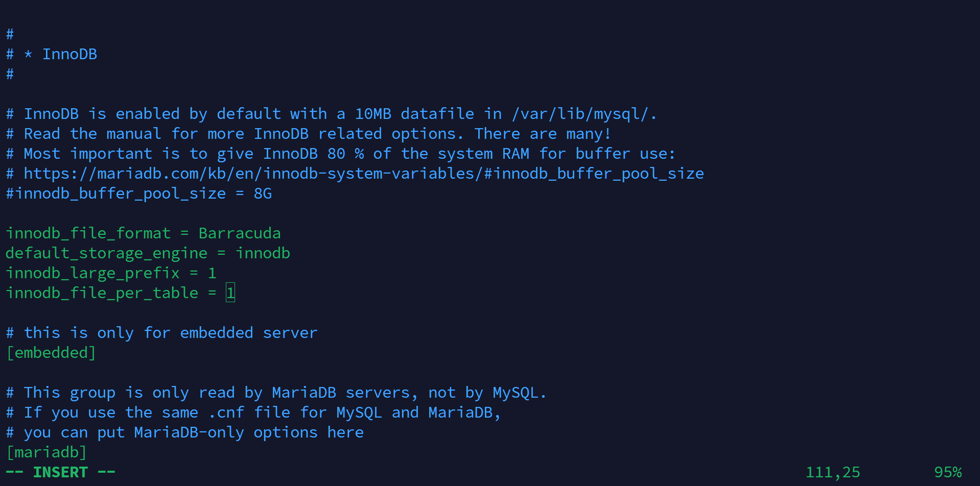The width and height of the screenshot is (980, 486).
Task: Click the cursor box on innodb_file_per_table value
Action: click(230, 293)
